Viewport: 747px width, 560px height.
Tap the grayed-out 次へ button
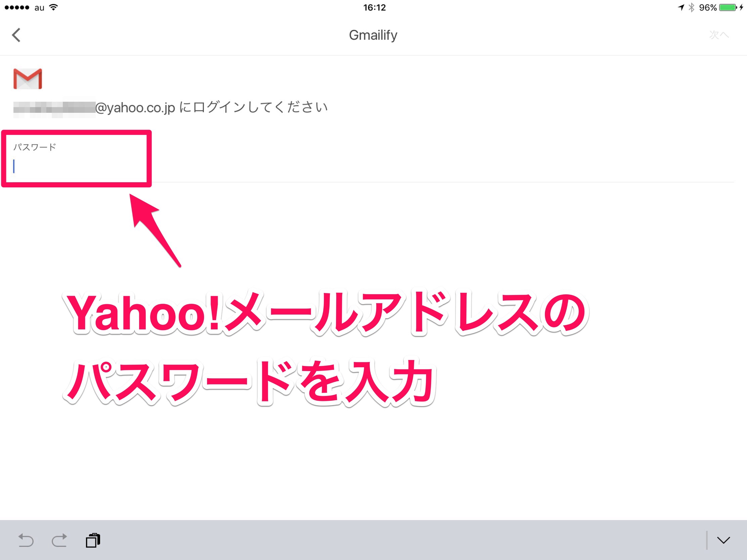point(719,35)
